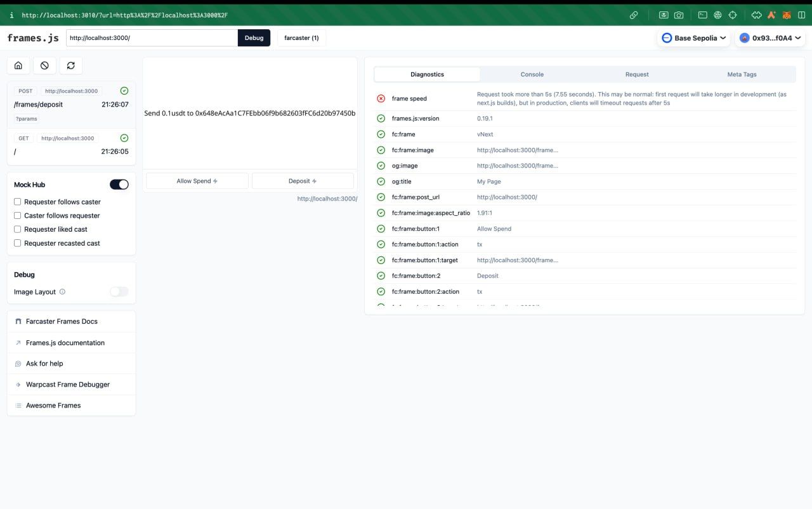
Task: Select the /frames/deposit history entry
Action: click(71, 105)
